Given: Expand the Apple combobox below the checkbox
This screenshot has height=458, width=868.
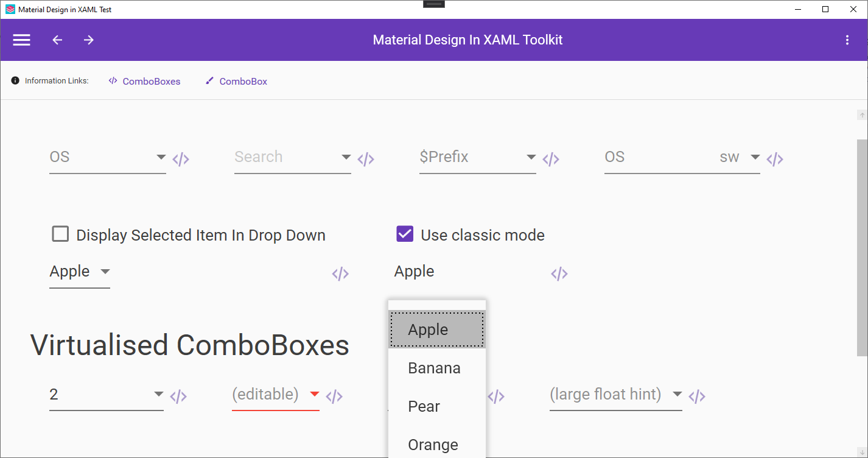Looking at the screenshot, I should [x=105, y=272].
